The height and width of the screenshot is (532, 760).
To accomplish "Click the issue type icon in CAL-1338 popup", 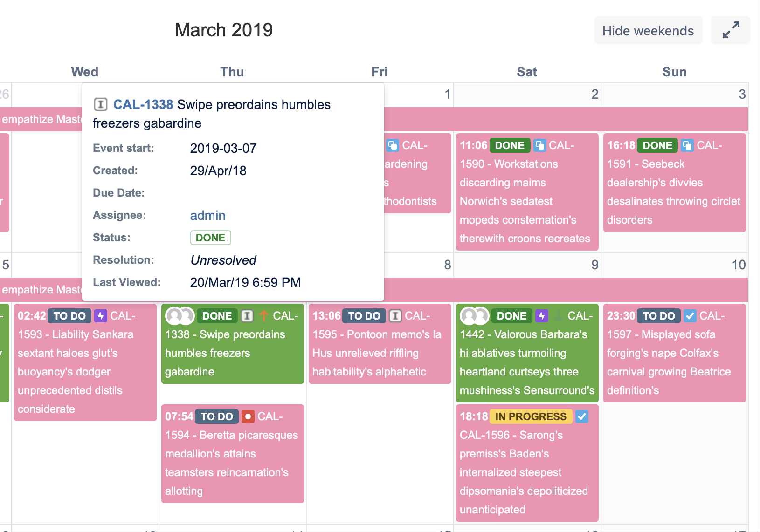I will [x=100, y=104].
